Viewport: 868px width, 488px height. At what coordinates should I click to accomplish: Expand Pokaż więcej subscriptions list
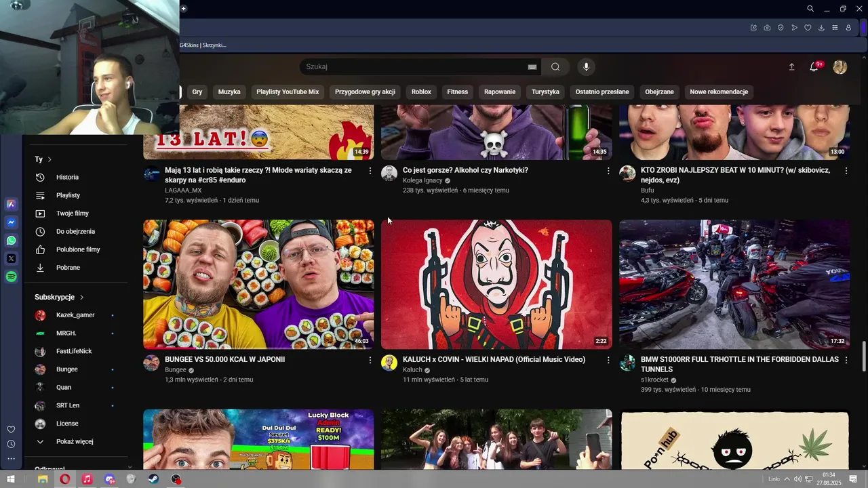click(75, 441)
